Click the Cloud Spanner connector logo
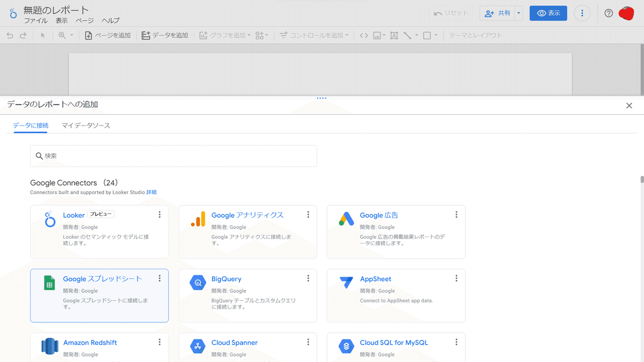 click(198, 346)
